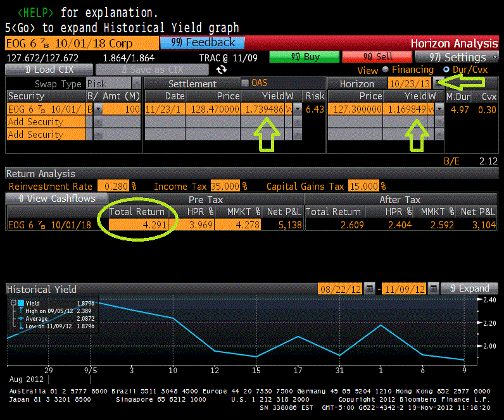The width and height of the screenshot is (504, 420).
Task: Click the Cvx value 0.30
Action: [x=487, y=110]
